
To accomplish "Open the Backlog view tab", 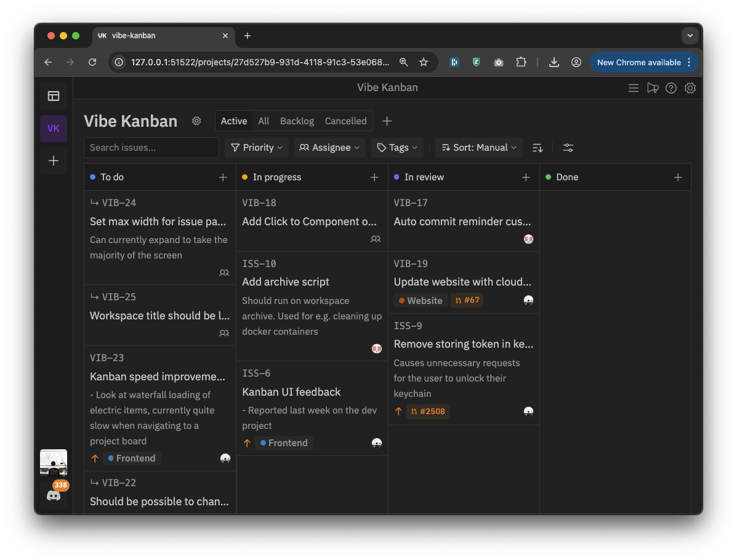I will pos(297,121).
